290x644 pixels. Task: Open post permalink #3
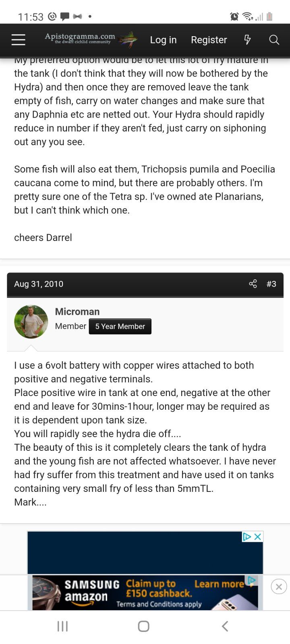click(271, 284)
